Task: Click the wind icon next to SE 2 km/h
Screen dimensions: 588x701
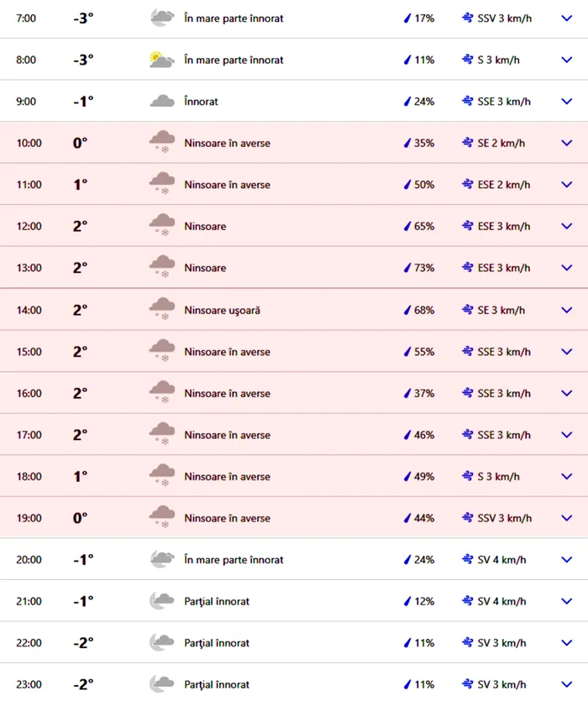Action: tap(468, 144)
